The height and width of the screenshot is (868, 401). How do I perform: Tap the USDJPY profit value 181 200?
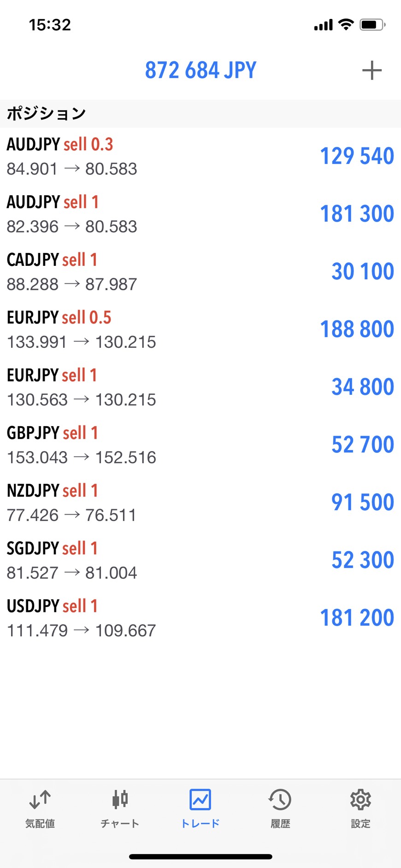pos(357,617)
